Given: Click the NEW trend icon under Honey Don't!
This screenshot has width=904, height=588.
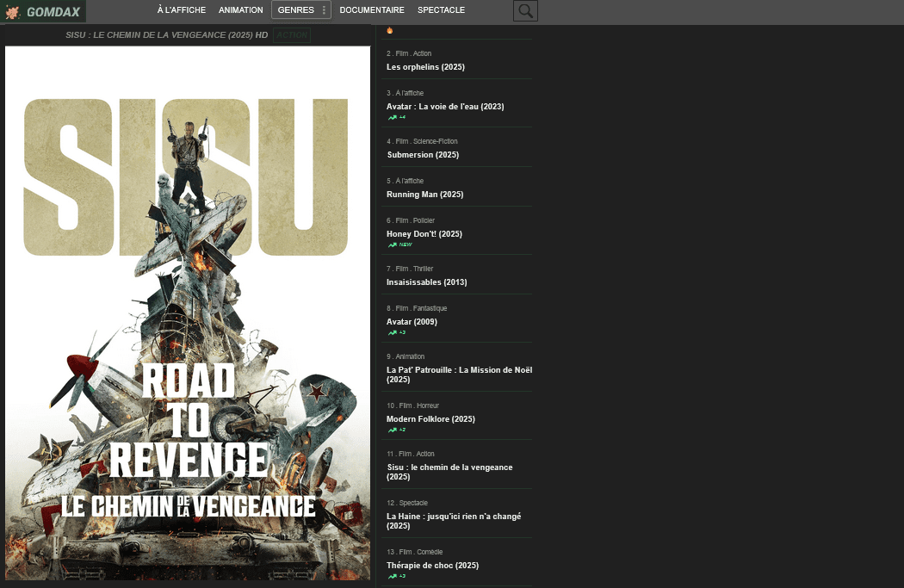Looking at the screenshot, I should pos(393,244).
